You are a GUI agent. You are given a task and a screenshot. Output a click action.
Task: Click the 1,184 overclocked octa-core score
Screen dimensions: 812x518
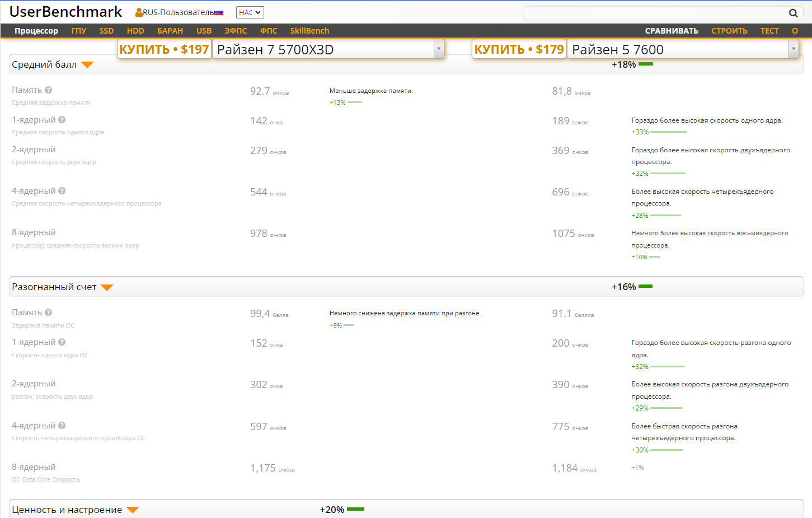pyautogui.click(x=565, y=468)
